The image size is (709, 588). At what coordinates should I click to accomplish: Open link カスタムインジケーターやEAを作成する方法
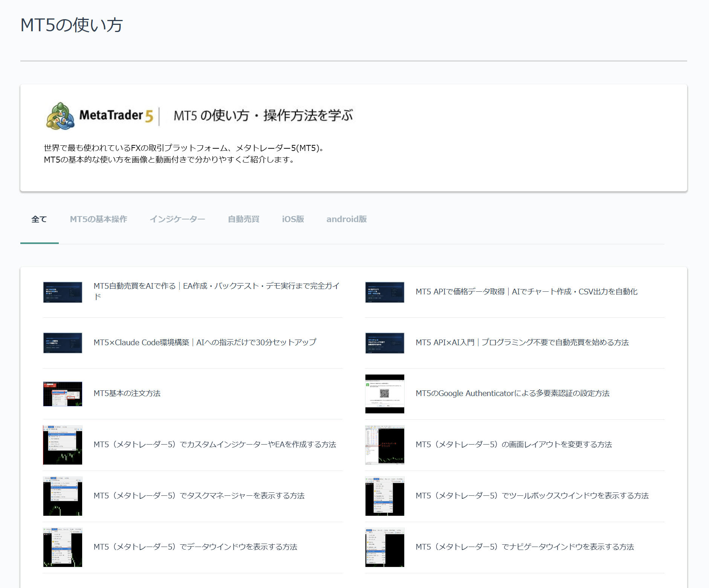pyautogui.click(x=215, y=445)
